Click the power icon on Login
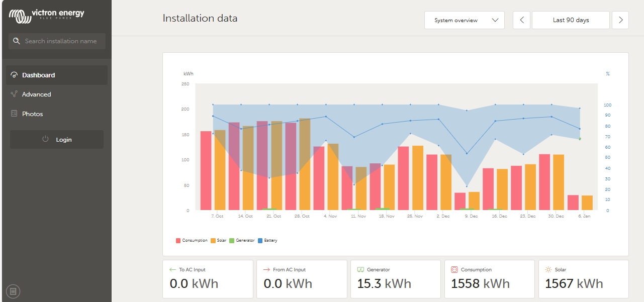 pos(45,140)
